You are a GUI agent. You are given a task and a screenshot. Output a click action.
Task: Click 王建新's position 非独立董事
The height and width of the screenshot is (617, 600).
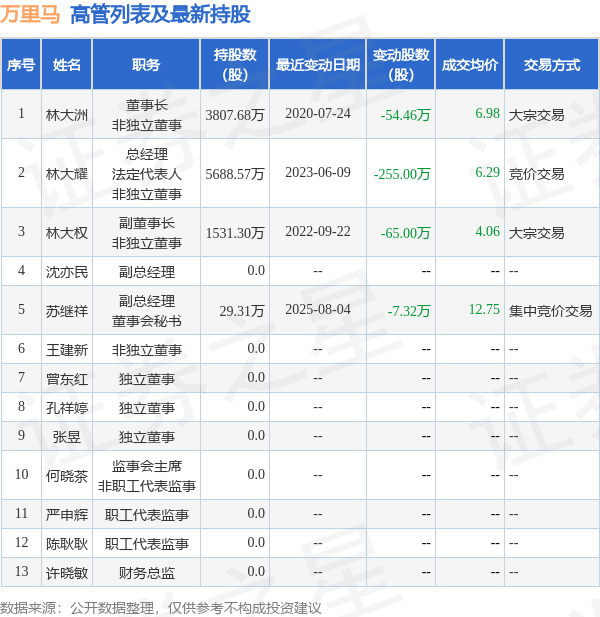coord(146,350)
